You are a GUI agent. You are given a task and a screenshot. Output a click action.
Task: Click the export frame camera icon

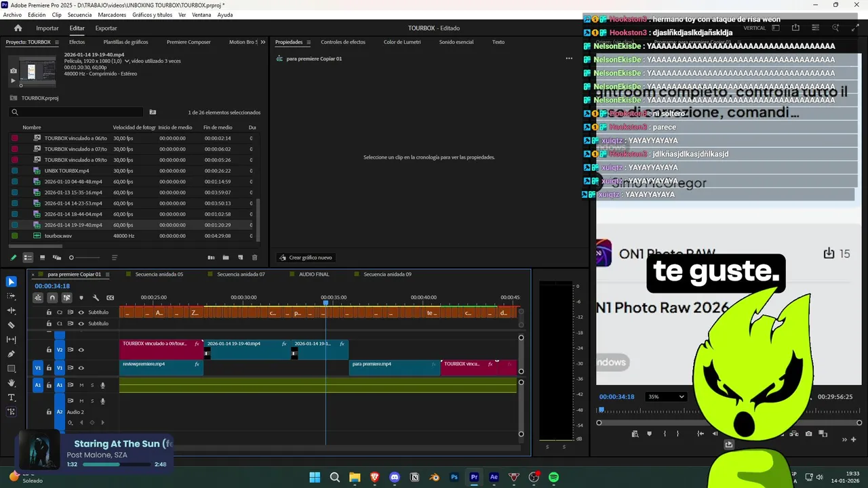click(x=808, y=433)
